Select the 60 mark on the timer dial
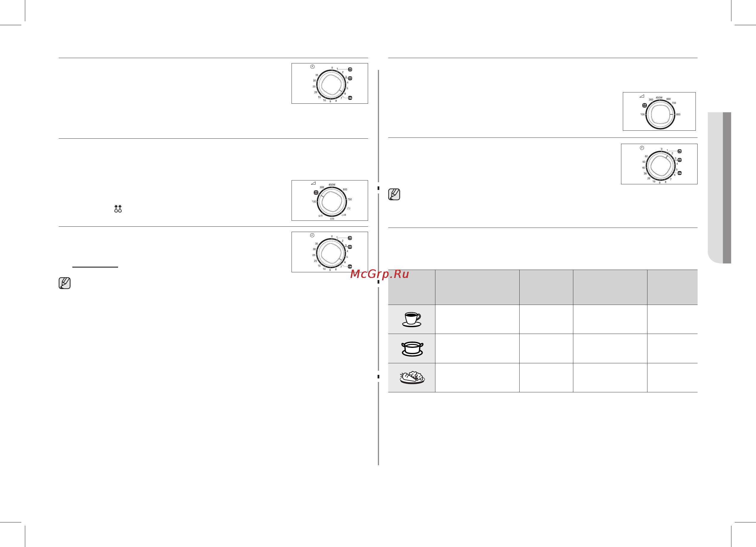 point(646,156)
